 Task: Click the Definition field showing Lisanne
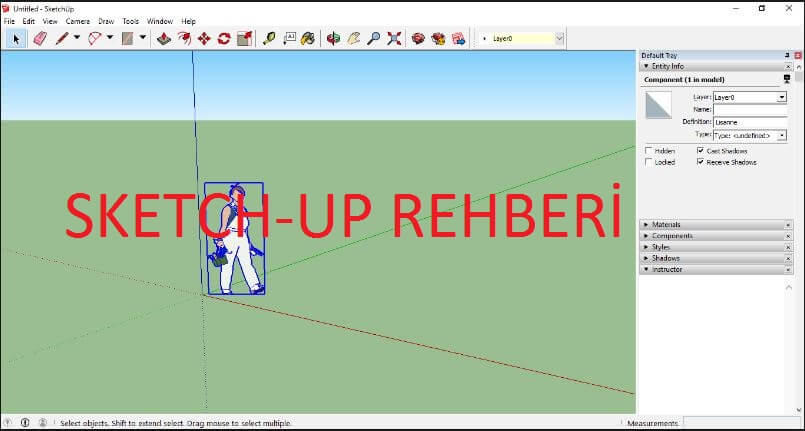pyautogui.click(x=750, y=123)
